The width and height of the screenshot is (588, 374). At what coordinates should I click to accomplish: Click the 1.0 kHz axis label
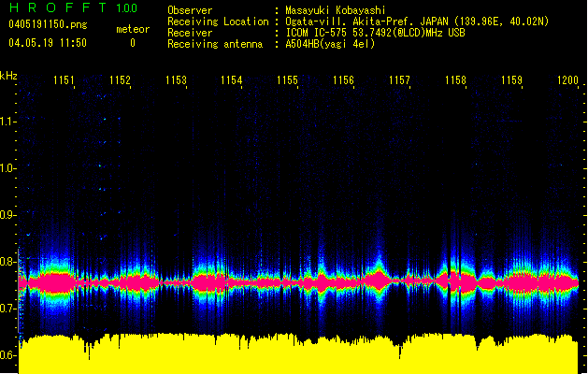(7, 168)
